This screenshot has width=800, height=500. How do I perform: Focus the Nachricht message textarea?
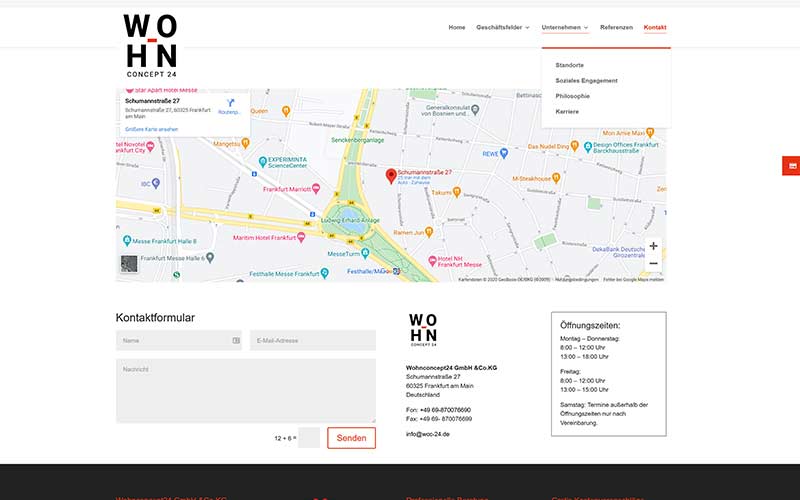click(x=246, y=391)
